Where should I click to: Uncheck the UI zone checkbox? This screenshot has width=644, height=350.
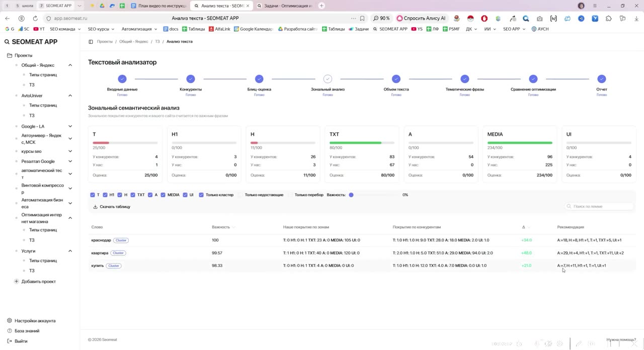pos(185,195)
